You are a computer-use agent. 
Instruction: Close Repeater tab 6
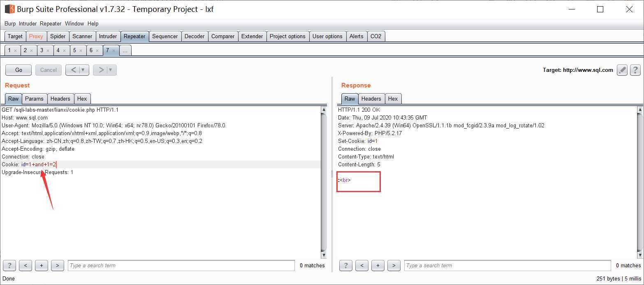(97, 51)
